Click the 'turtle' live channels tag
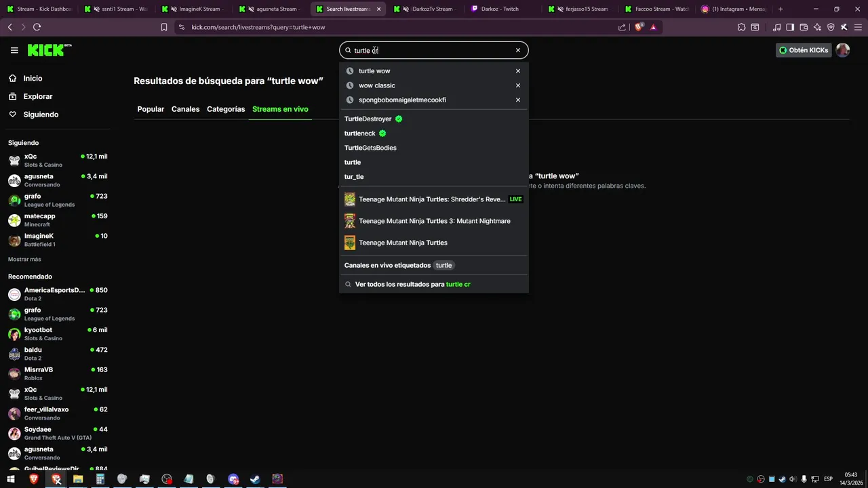Image resolution: width=868 pixels, height=488 pixels. (443, 266)
